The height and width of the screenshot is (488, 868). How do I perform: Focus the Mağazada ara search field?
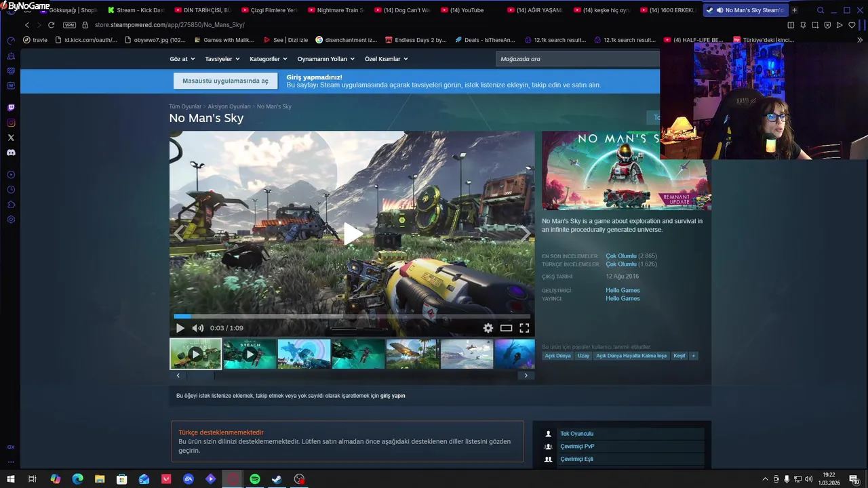pyautogui.click(x=577, y=59)
